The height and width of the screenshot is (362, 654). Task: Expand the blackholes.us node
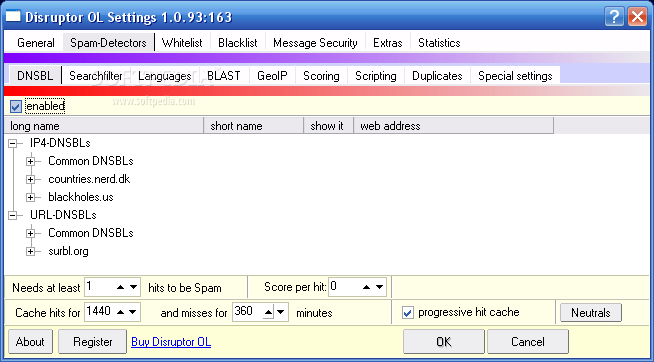coord(30,197)
